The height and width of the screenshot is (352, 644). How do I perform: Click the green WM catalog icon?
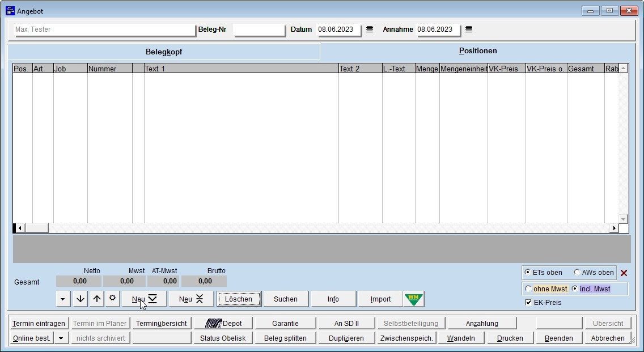pyautogui.click(x=414, y=299)
